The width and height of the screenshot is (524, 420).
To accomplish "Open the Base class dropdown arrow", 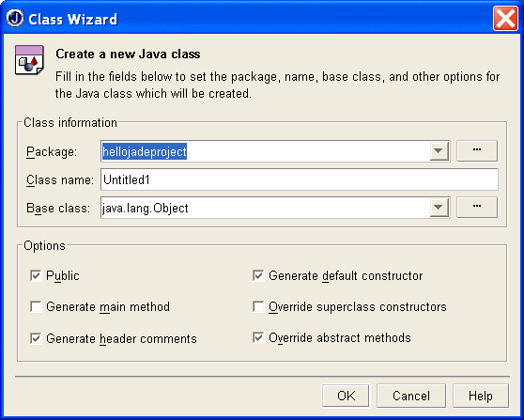I will point(439,208).
